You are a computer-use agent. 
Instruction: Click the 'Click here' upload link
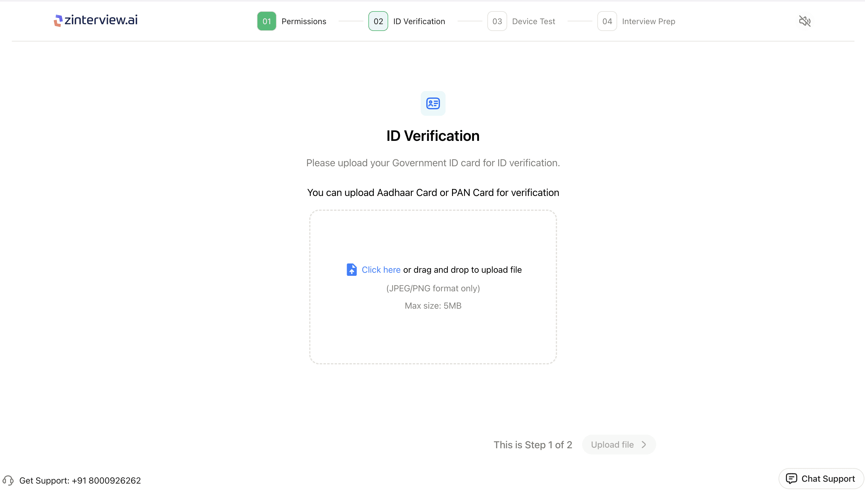pyautogui.click(x=381, y=270)
